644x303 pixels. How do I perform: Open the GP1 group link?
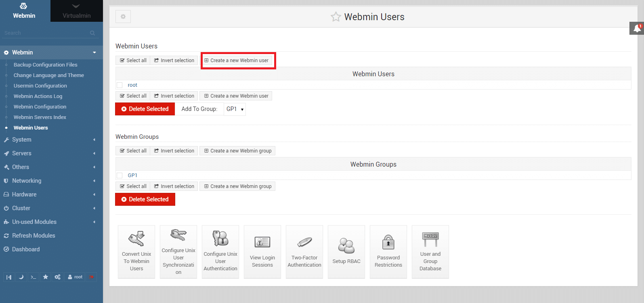point(132,176)
